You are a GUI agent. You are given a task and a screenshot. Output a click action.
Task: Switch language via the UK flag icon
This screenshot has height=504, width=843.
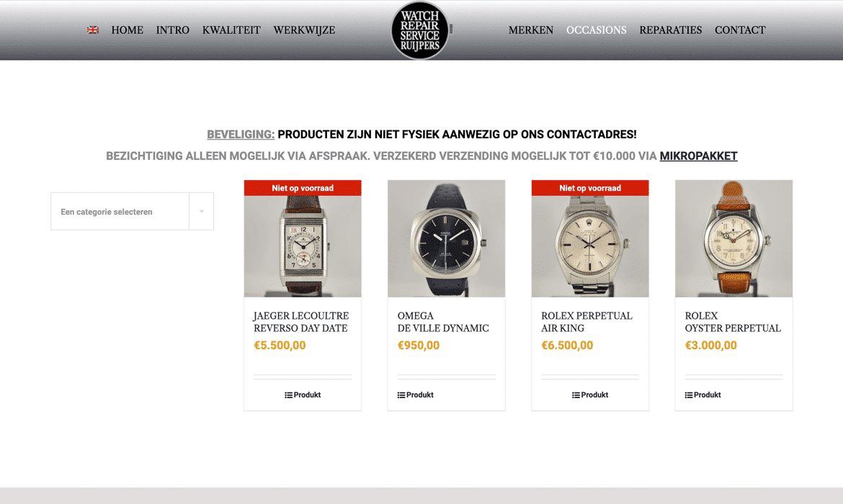pos(92,30)
